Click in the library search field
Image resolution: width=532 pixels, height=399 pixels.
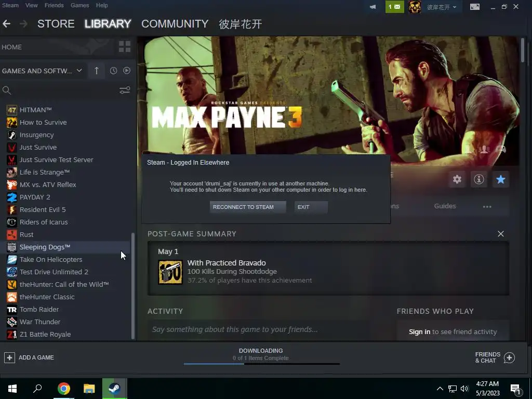64,90
